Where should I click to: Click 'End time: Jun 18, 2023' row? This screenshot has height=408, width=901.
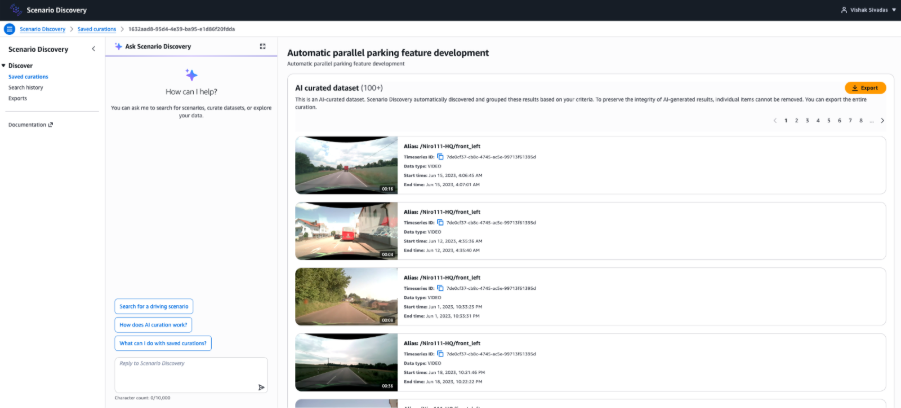[x=442, y=381]
